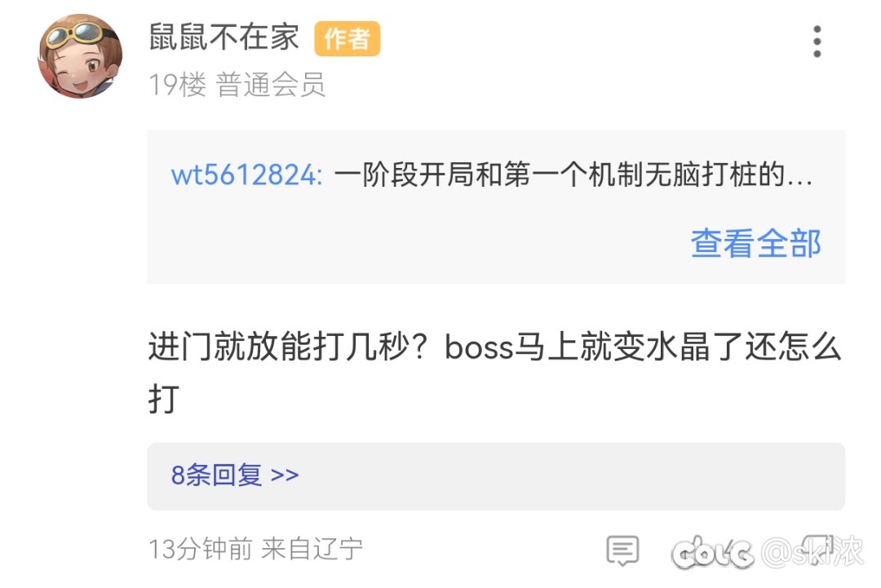Open username 鼠鼠不在家 profile
This screenshot has width=881, height=588.
coord(224,38)
